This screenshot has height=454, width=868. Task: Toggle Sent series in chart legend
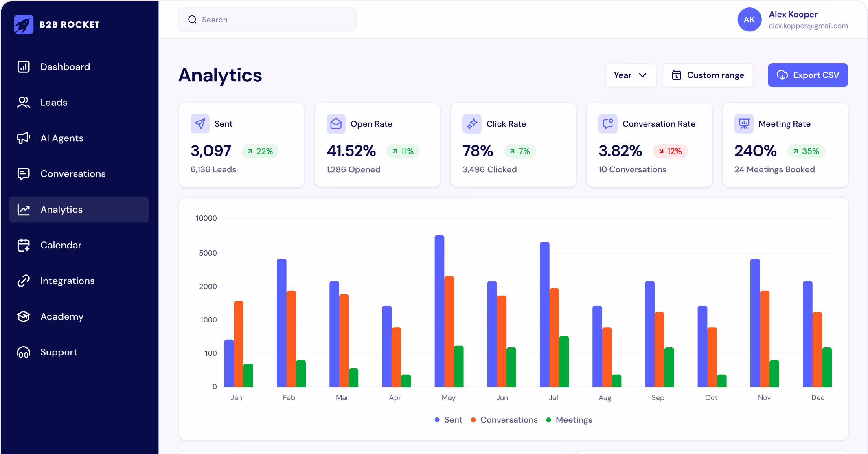pyautogui.click(x=448, y=420)
